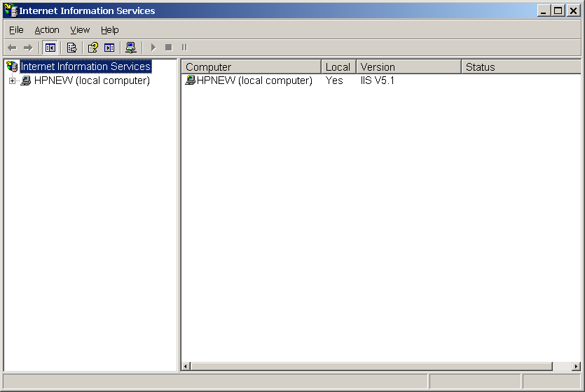Click the horizontal scrollbar thumb

[371, 366]
